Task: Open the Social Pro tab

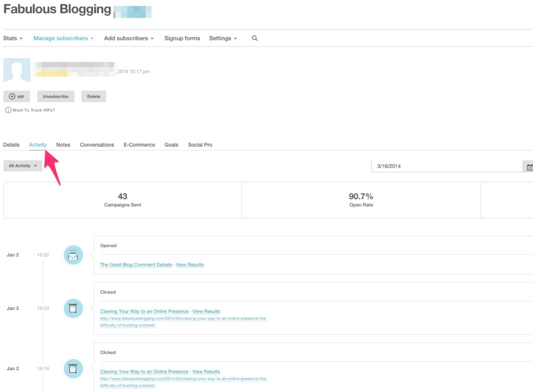Action: pyautogui.click(x=200, y=145)
